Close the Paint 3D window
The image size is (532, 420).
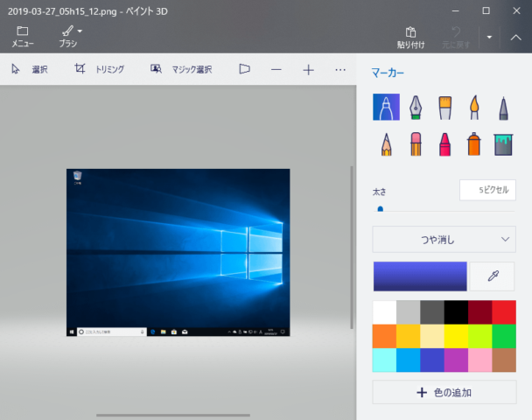(516, 10)
